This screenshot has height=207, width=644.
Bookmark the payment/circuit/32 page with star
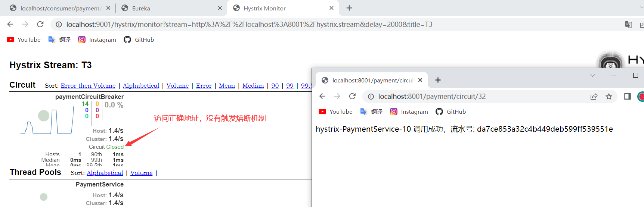coord(609,97)
